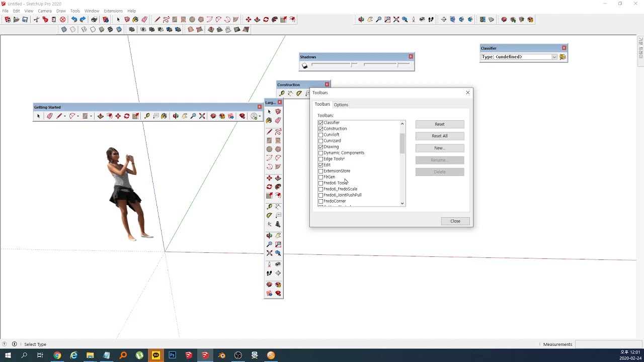Choose the Rotate tool in Getting Started toolbar
Viewport: 644px width, 362px height.
pos(127,116)
